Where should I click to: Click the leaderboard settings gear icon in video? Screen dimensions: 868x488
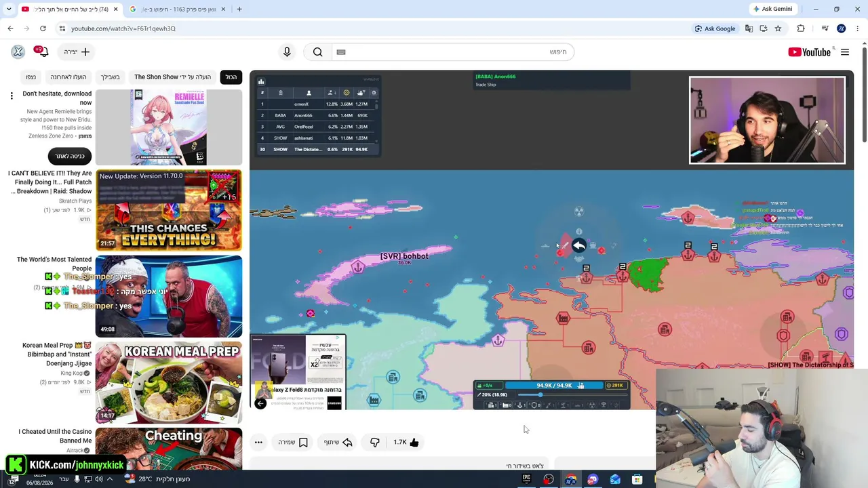[374, 93]
